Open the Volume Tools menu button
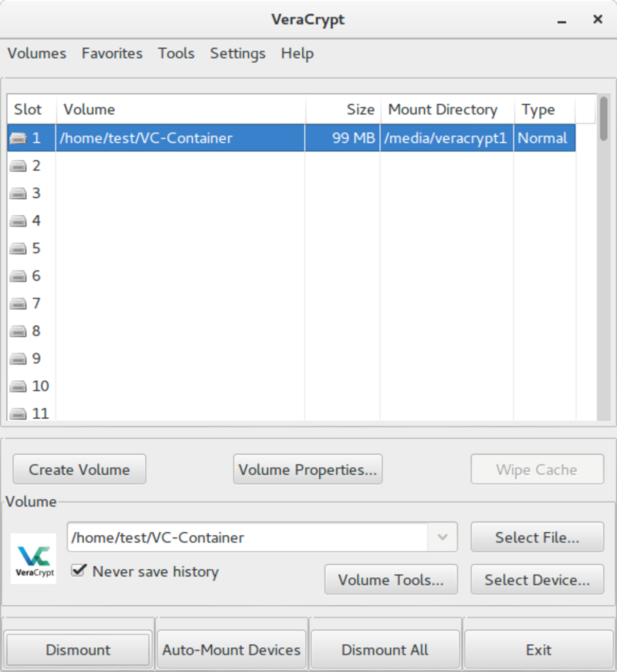The height and width of the screenshot is (672, 617). (x=391, y=580)
